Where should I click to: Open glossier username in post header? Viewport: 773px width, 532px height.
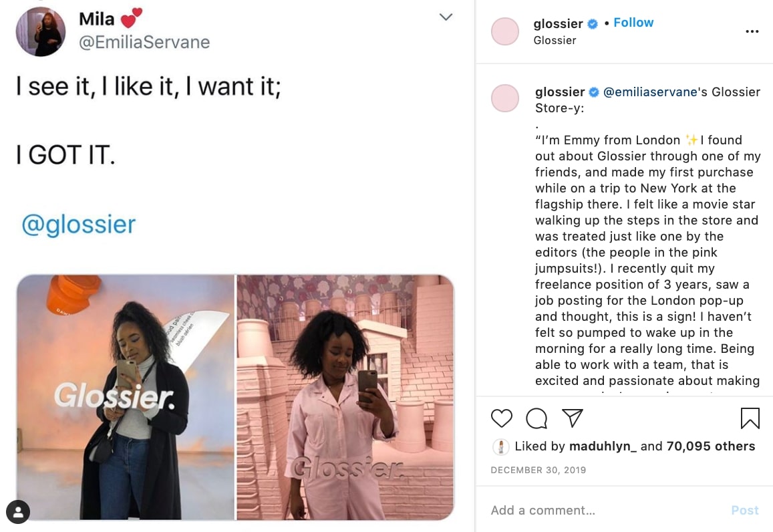pyautogui.click(x=558, y=23)
